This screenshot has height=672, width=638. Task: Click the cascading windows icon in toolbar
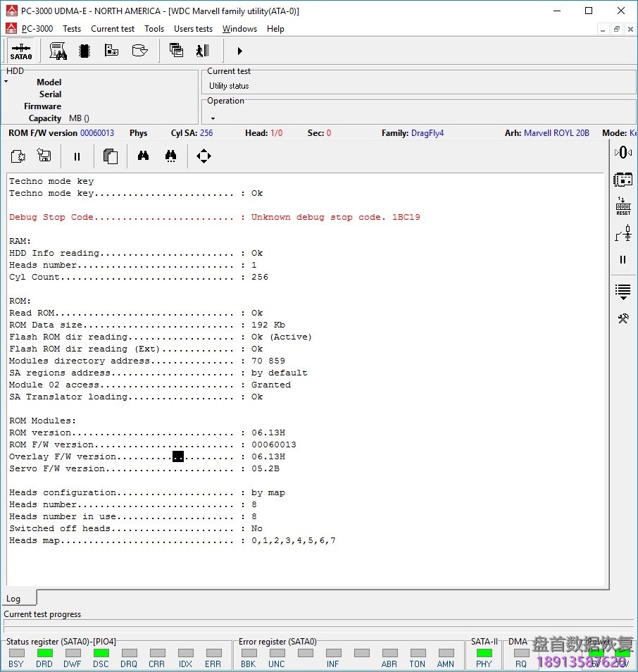coord(176,51)
